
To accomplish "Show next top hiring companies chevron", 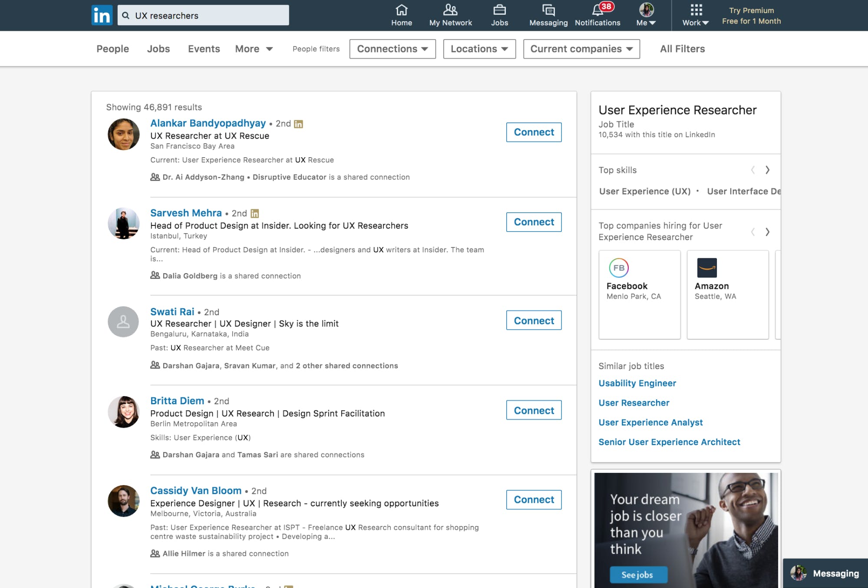I will point(768,232).
